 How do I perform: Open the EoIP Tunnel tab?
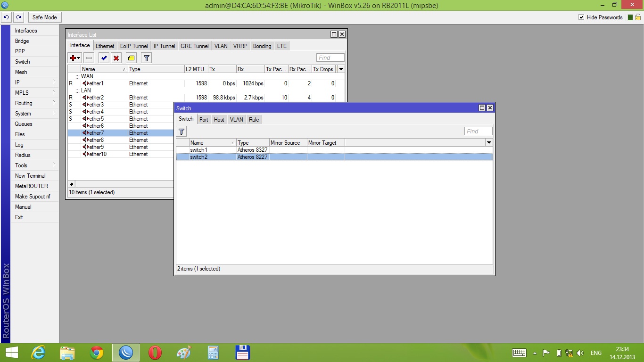tap(133, 46)
